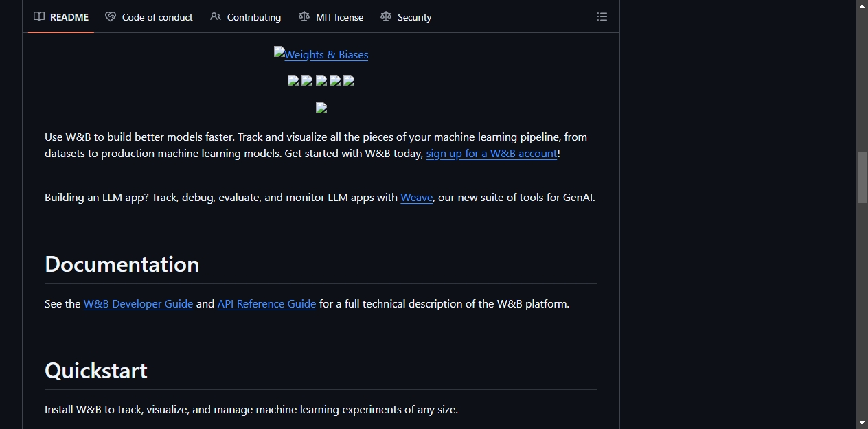This screenshot has width=868, height=429.
Task: Open the API Reference Guide link
Action: coord(266,304)
